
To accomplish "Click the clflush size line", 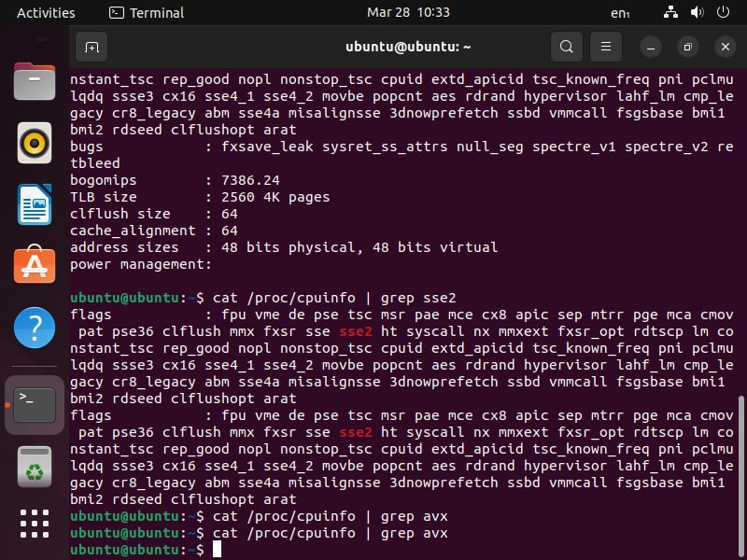I will click(x=154, y=214).
